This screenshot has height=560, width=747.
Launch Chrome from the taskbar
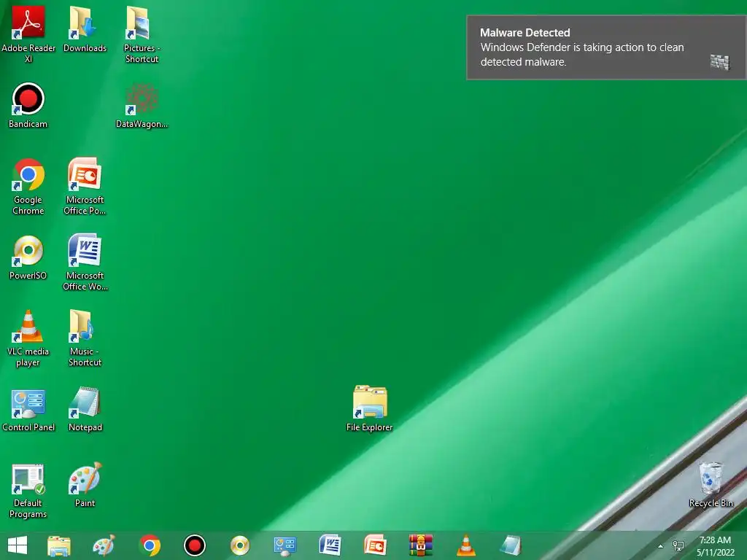[x=150, y=545]
